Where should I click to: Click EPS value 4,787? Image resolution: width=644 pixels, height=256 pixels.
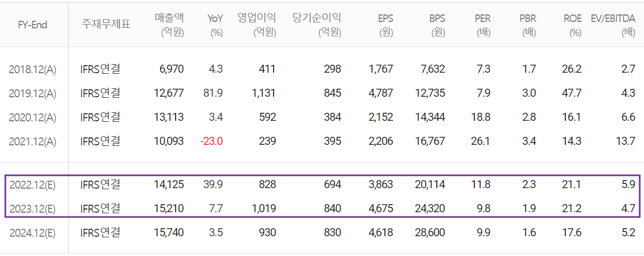(x=381, y=93)
